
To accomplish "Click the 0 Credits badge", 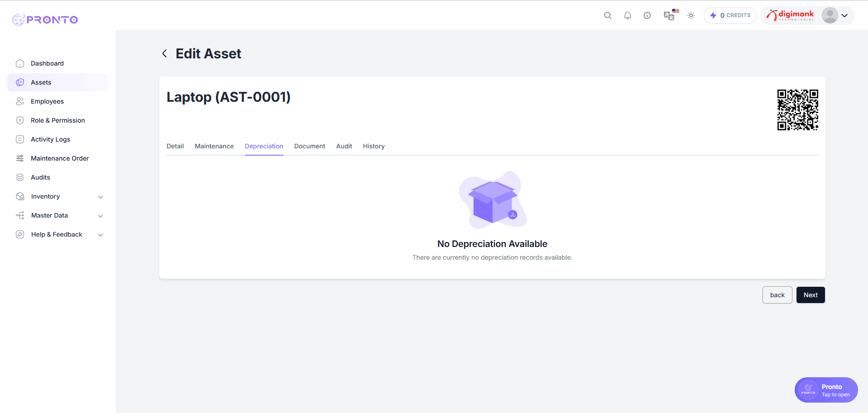I will (x=730, y=15).
